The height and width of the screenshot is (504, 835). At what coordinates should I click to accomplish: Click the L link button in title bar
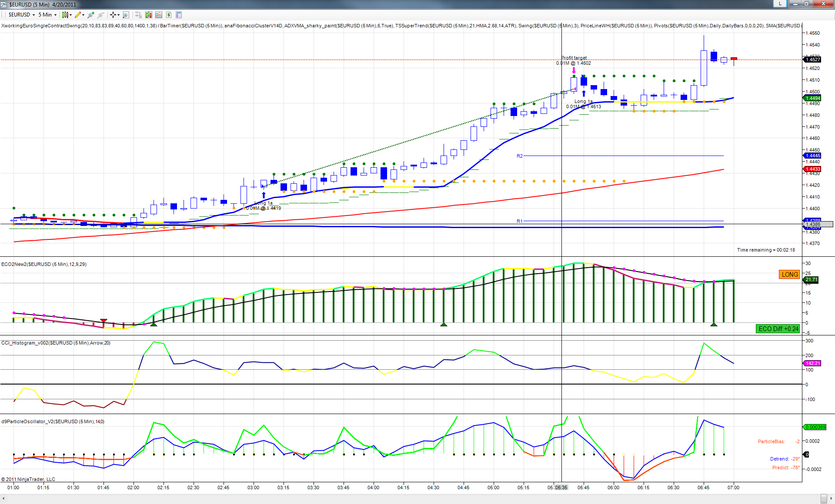click(x=780, y=4)
